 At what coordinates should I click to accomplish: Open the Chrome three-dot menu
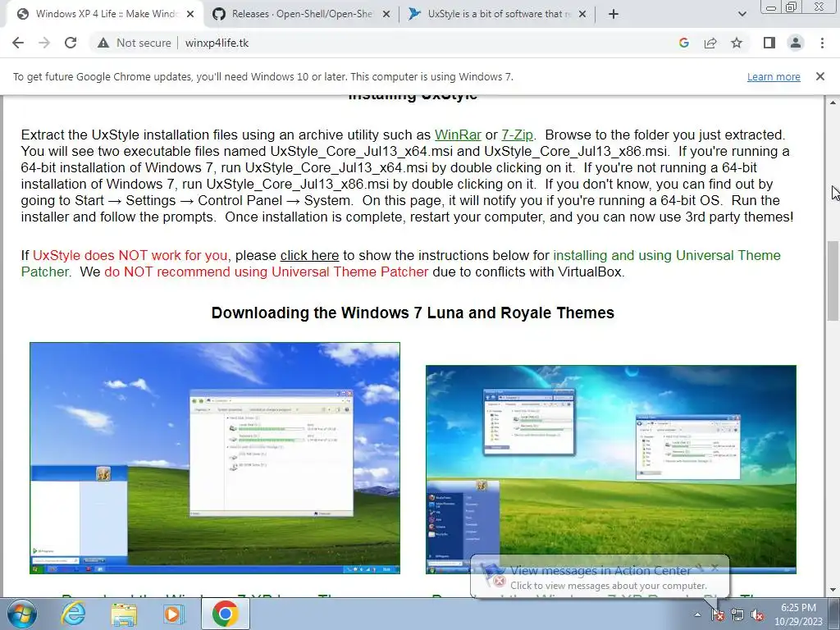point(822,43)
